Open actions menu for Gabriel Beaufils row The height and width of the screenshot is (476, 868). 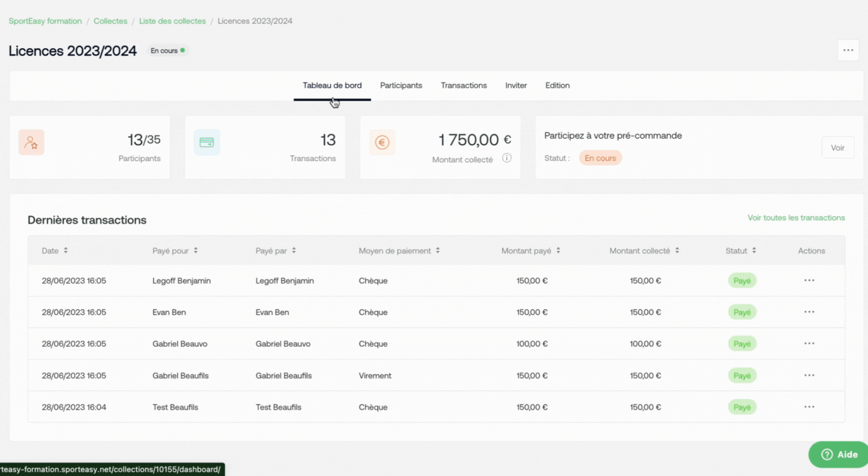[x=809, y=375]
